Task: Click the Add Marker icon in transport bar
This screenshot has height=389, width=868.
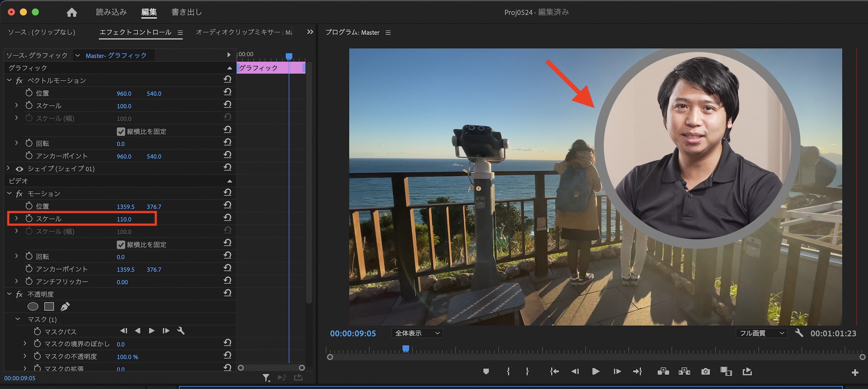Action: coord(486,372)
